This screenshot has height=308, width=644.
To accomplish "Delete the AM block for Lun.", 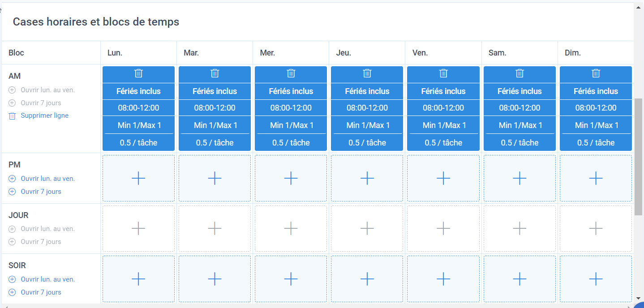I will (x=138, y=73).
